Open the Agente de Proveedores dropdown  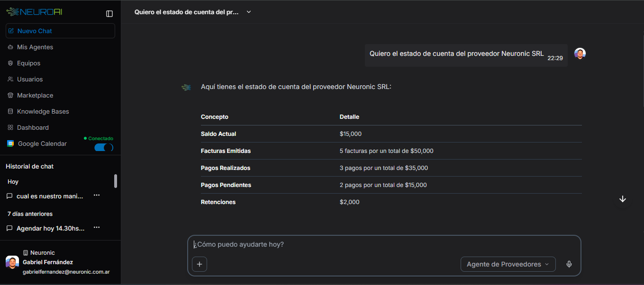coord(508,264)
